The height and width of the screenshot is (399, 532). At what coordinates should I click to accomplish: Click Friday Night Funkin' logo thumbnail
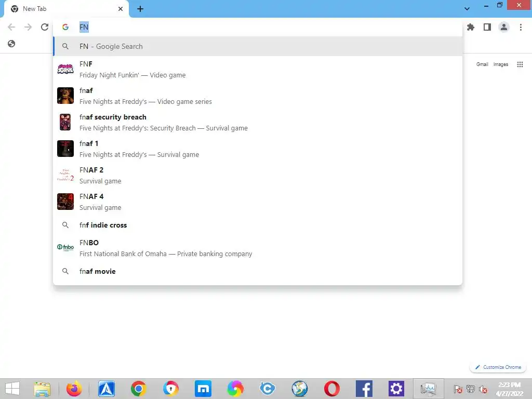point(65,69)
